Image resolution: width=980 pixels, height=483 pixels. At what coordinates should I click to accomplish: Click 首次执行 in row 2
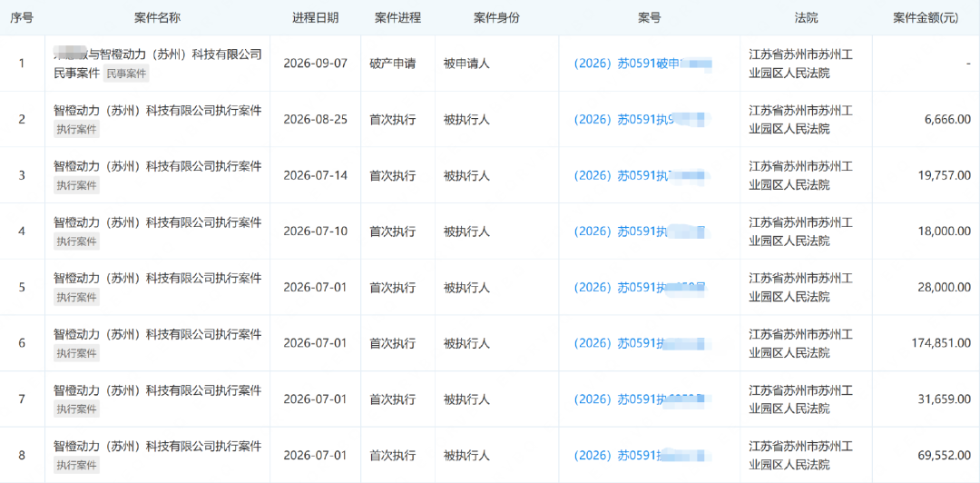(393, 119)
